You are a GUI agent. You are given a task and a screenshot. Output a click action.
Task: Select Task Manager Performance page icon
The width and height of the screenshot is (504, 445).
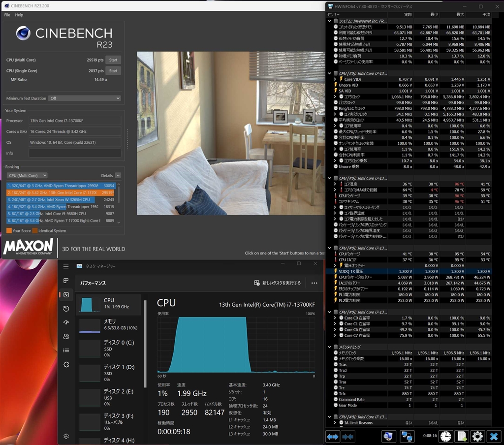coord(66,294)
